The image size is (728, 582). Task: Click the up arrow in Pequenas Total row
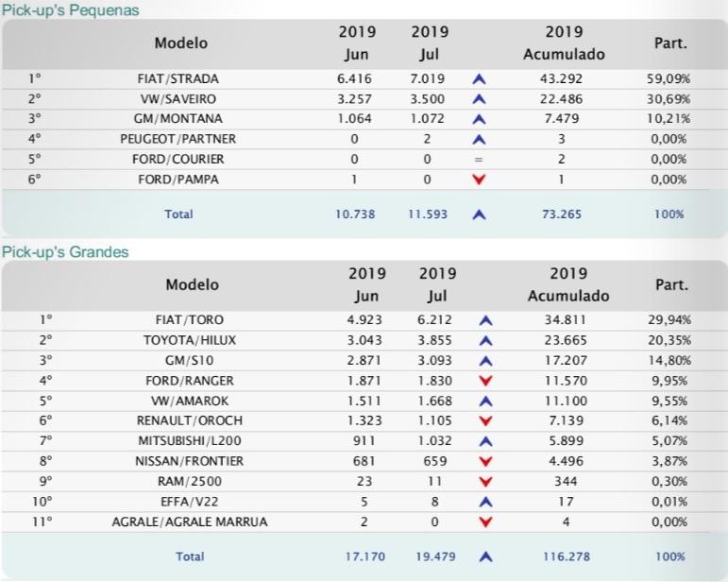(479, 214)
